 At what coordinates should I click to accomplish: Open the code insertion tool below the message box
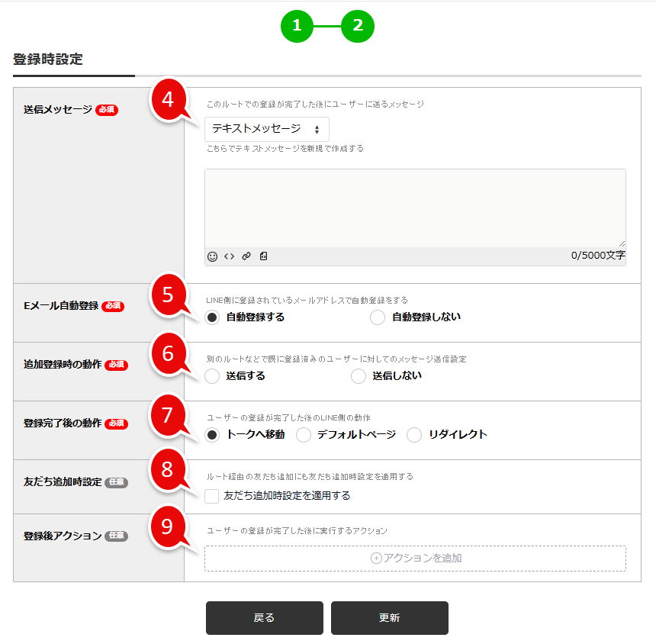[230, 256]
